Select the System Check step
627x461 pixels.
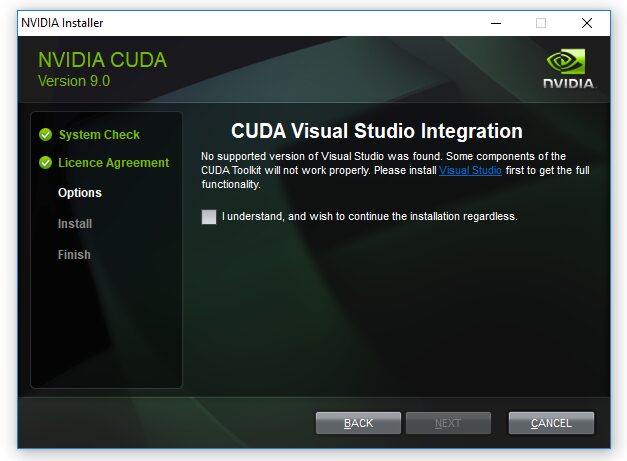click(99, 135)
